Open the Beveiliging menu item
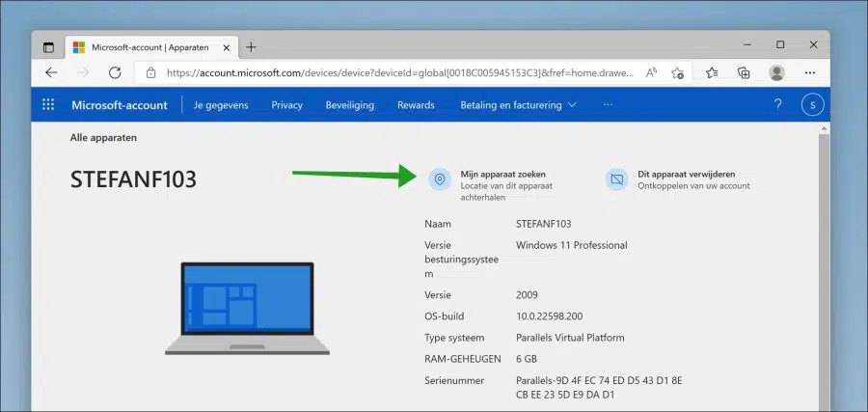Viewport: 868px width, 412px height. click(349, 104)
